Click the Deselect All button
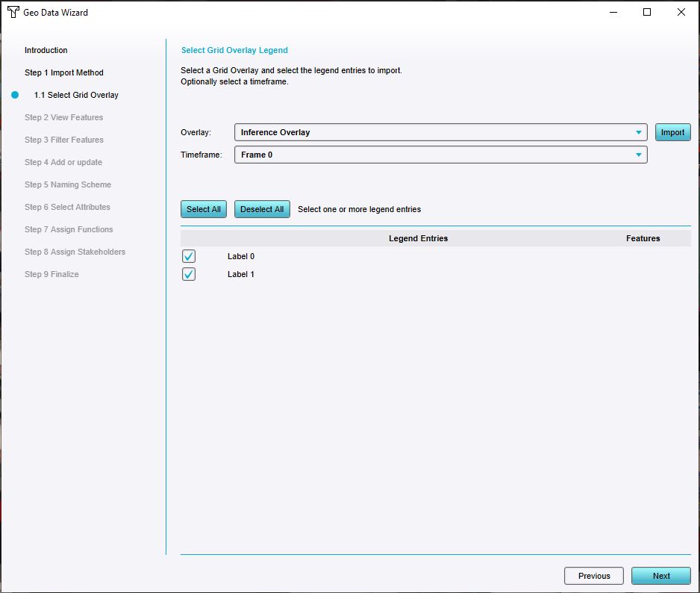 (x=262, y=209)
